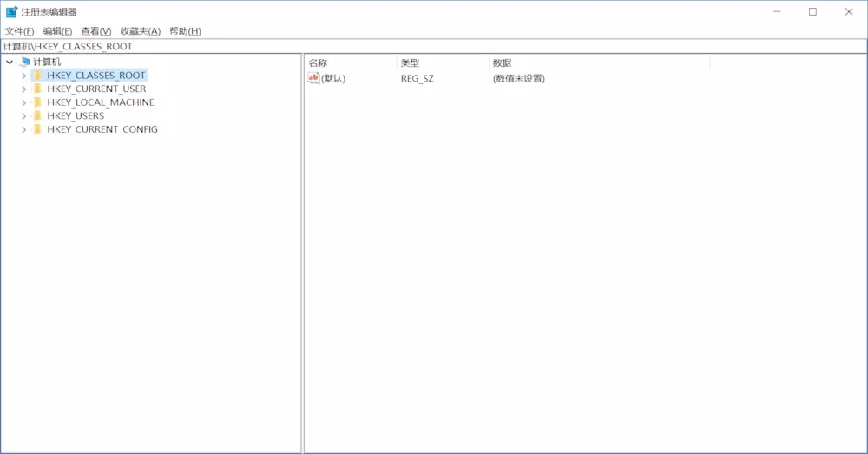The width and height of the screenshot is (868, 454).
Task: Click the registry address path field
Action: click(434, 47)
